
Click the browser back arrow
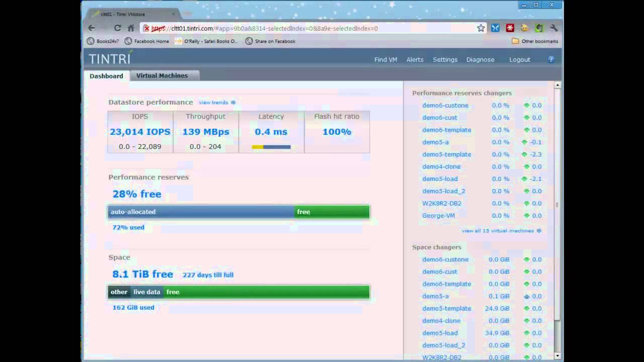[x=92, y=28]
